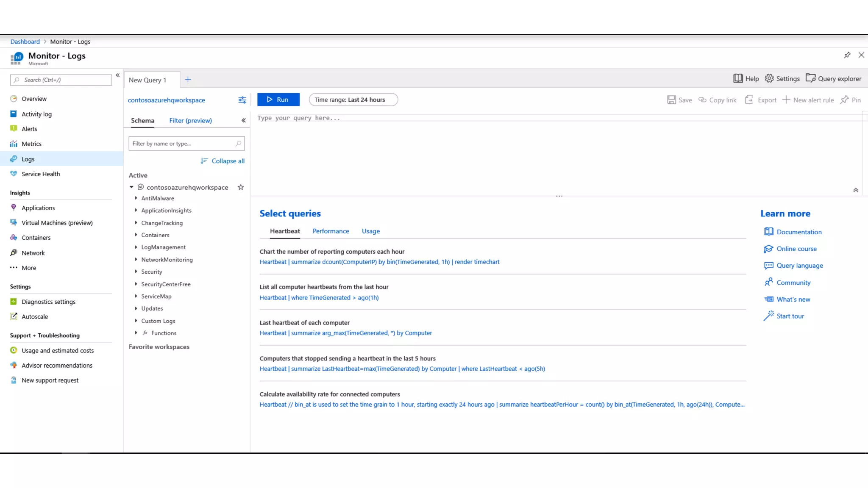
Task: Open Metrics in the sidebar
Action: point(31,144)
